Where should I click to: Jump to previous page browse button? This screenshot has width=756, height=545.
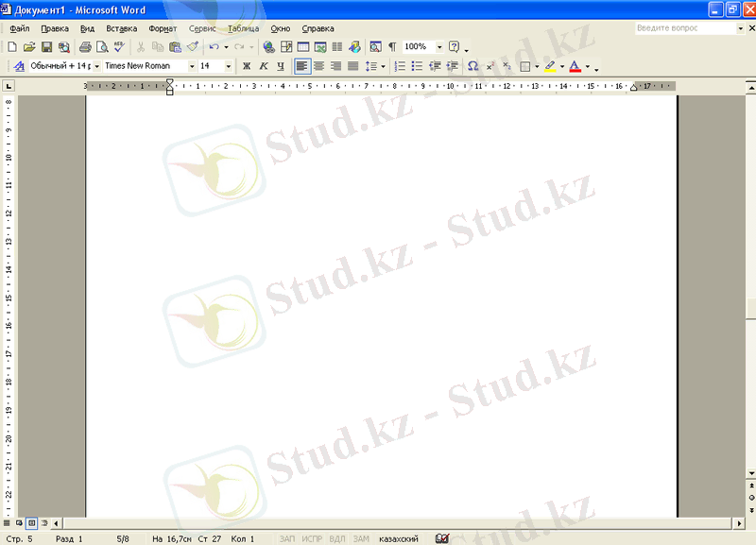[x=751, y=485]
